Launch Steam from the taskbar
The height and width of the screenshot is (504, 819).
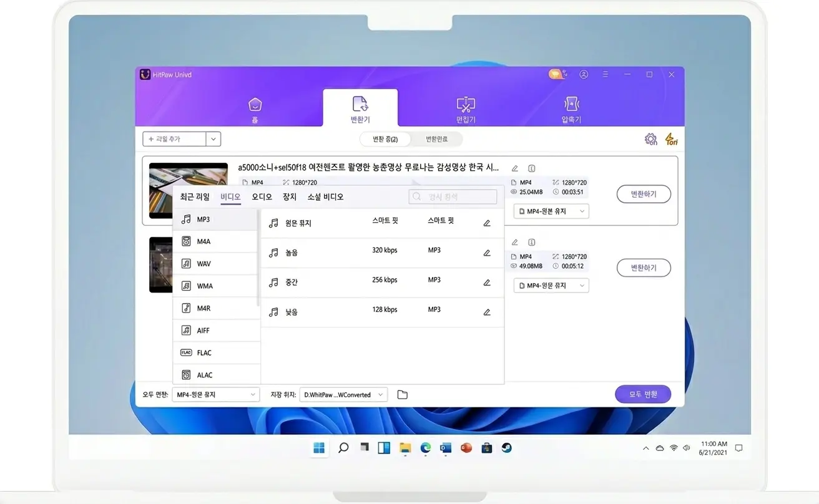507,448
